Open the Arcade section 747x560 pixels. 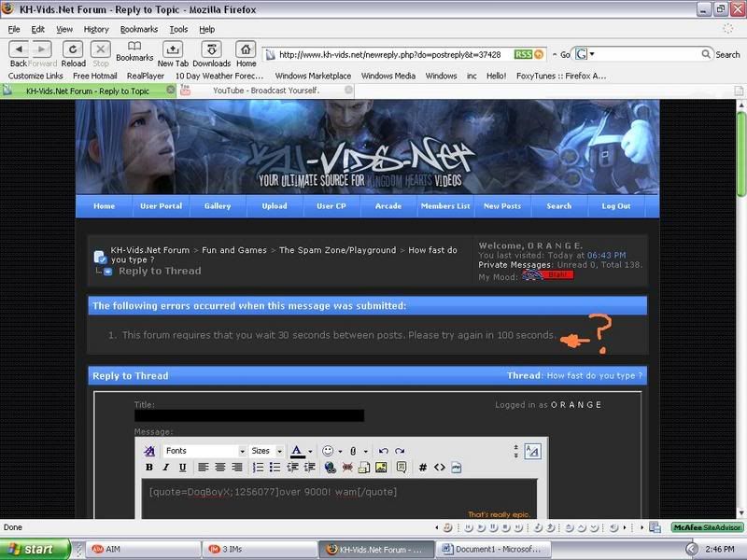point(388,206)
